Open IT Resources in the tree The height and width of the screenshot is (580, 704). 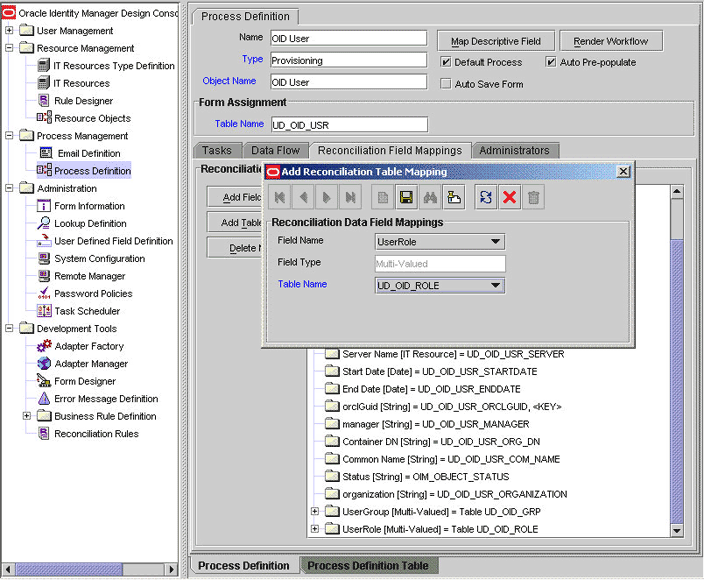(x=81, y=83)
